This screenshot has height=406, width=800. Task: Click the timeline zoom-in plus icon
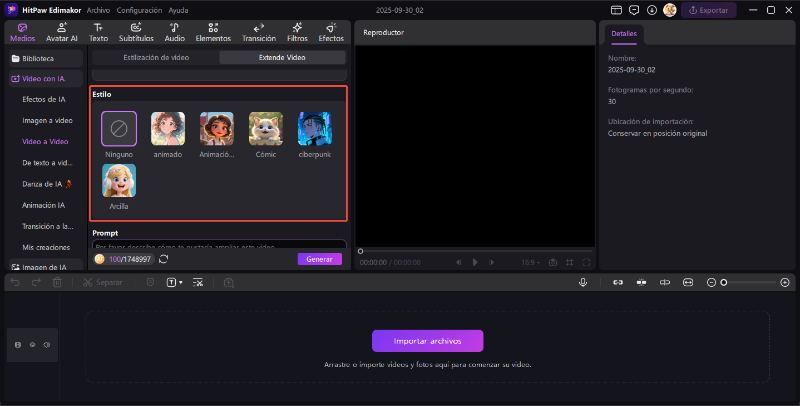point(784,283)
